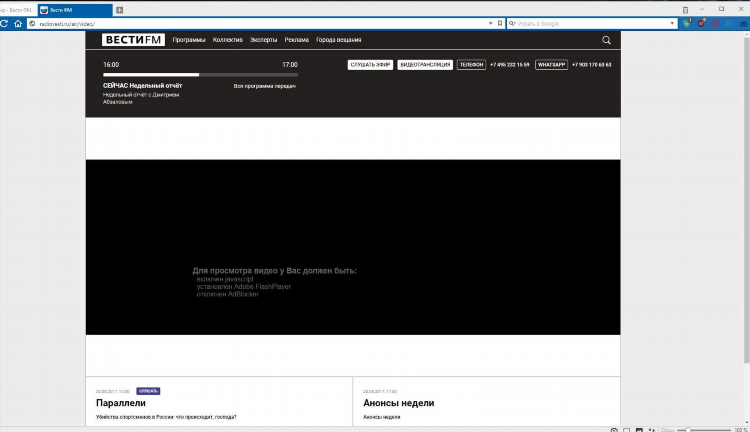This screenshot has width=750, height=432.
Task: Click the programme progress bar between 16:00 and 17:00
Action: (x=200, y=75)
